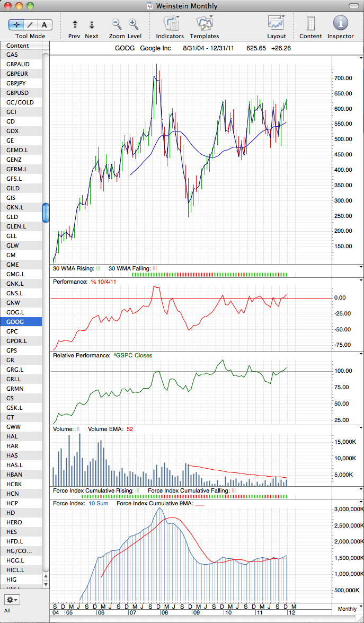Image resolution: width=364 pixels, height=623 pixels.
Task: Select GNW in the symbol list
Action: [21, 302]
